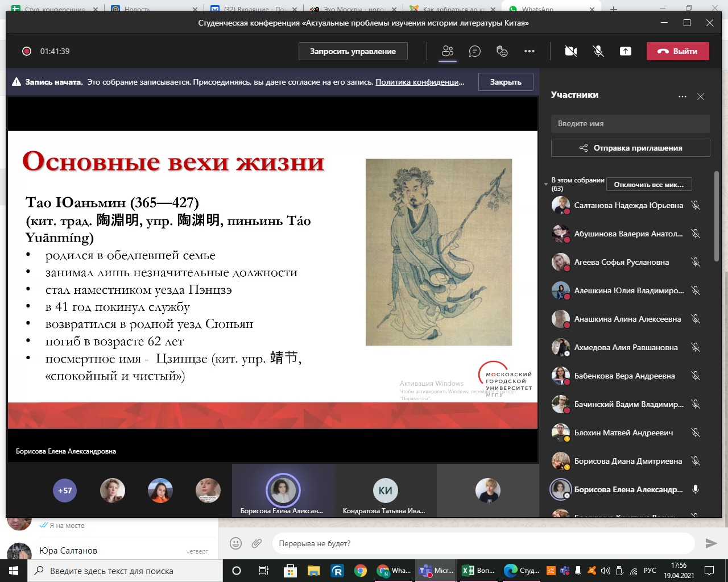Collapse the "В этом собрании" participants list

click(x=546, y=184)
